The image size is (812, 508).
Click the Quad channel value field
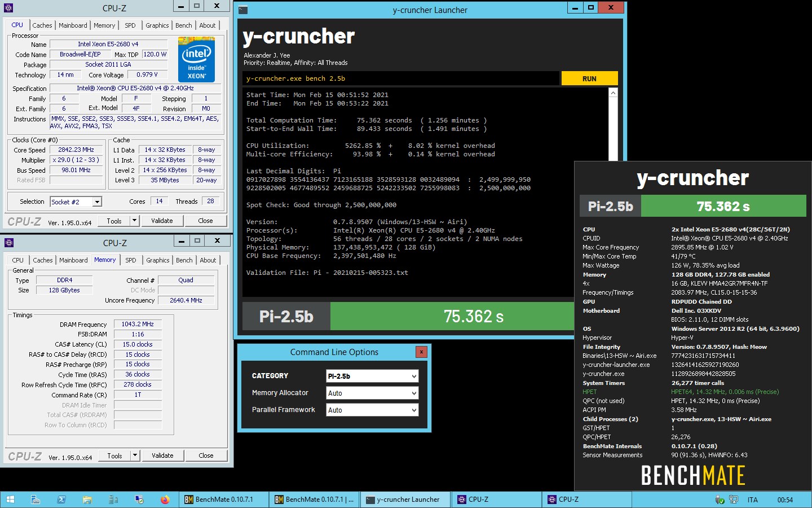click(186, 280)
